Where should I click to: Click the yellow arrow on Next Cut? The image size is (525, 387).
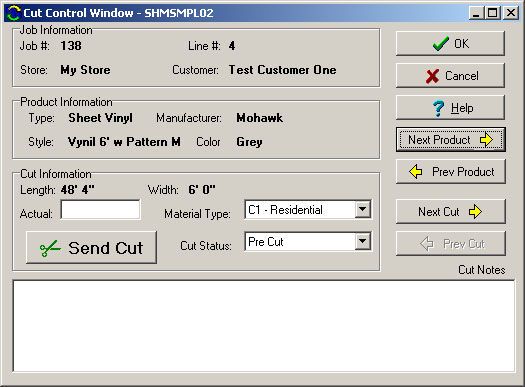tap(475, 212)
